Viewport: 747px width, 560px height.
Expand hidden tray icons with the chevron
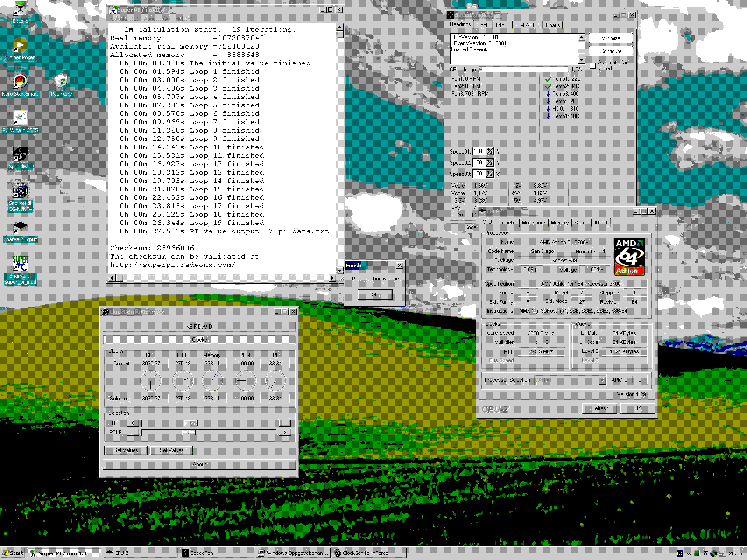pyautogui.click(x=689, y=553)
